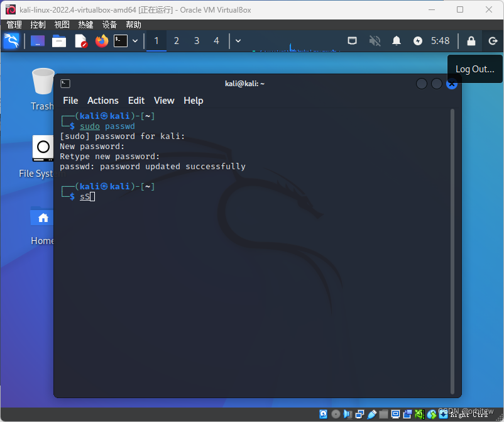
Task: Open the power manager tray icon
Action: click(x=417, y=41)
